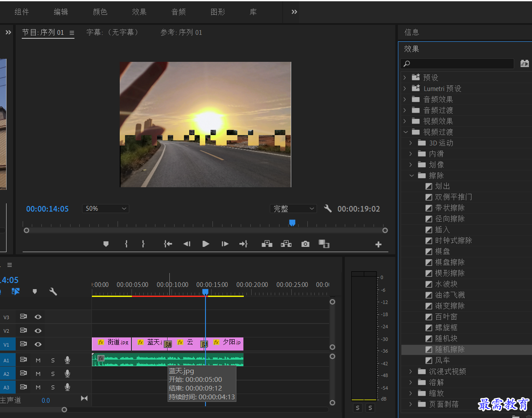Select the 风车 transition

[x=443, y=360]
